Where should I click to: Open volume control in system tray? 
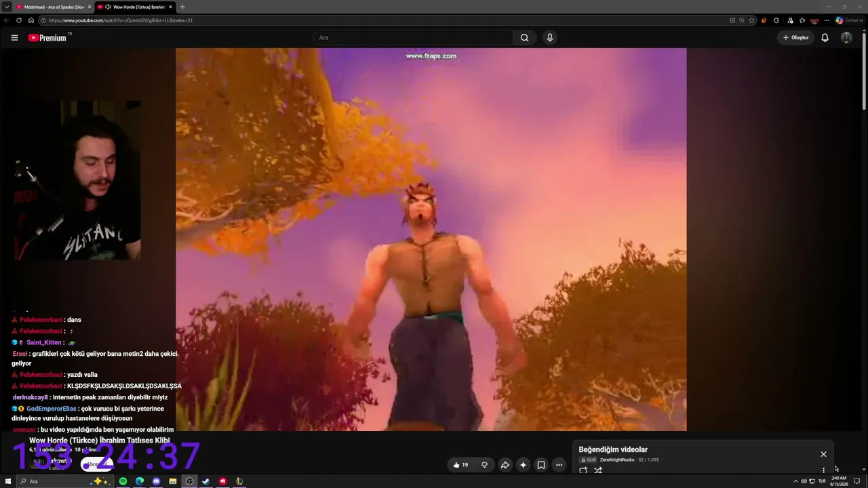pos(804,481)
